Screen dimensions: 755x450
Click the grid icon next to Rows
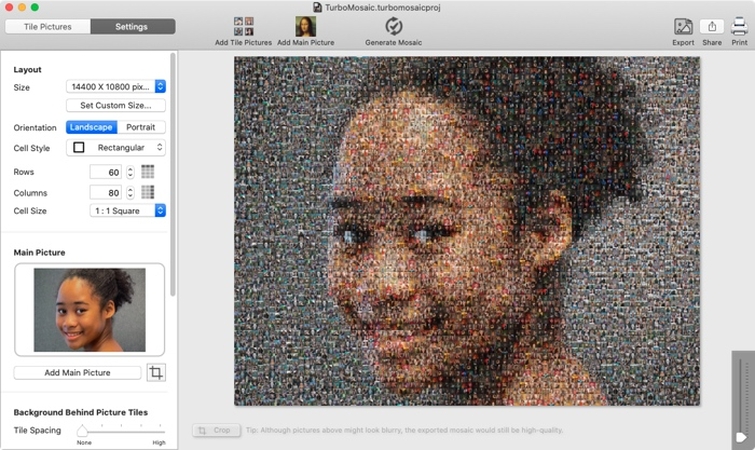tap(148, 172)
